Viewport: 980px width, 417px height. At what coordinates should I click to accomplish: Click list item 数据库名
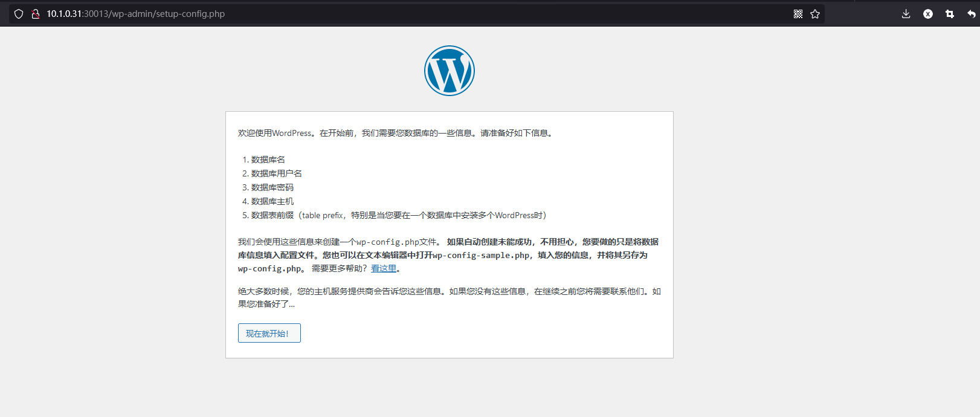point(268,160)
